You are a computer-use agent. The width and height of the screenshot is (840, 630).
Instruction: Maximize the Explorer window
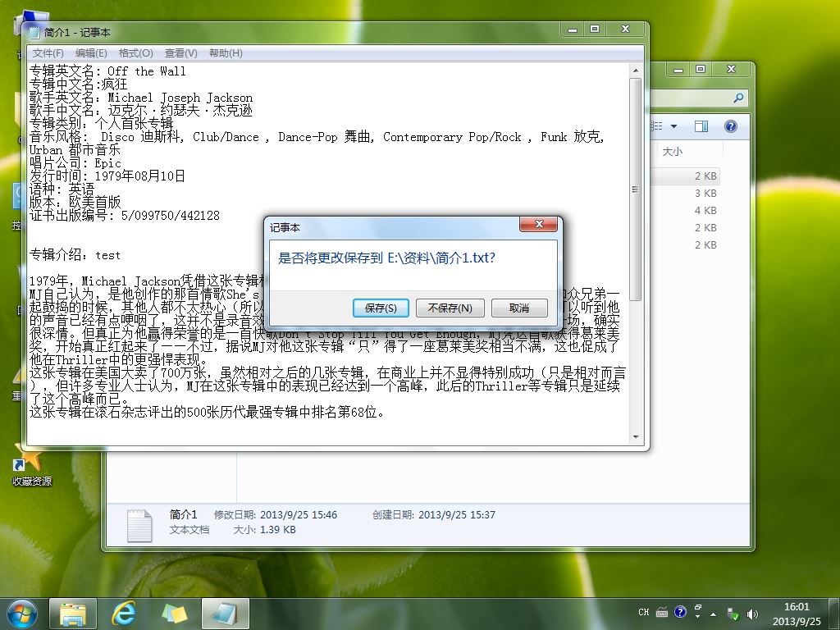(x=701, y=70)
